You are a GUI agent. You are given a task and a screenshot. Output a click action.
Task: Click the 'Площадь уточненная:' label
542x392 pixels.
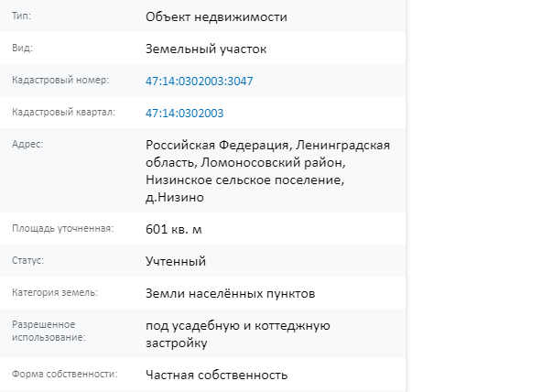coord(63,228)
